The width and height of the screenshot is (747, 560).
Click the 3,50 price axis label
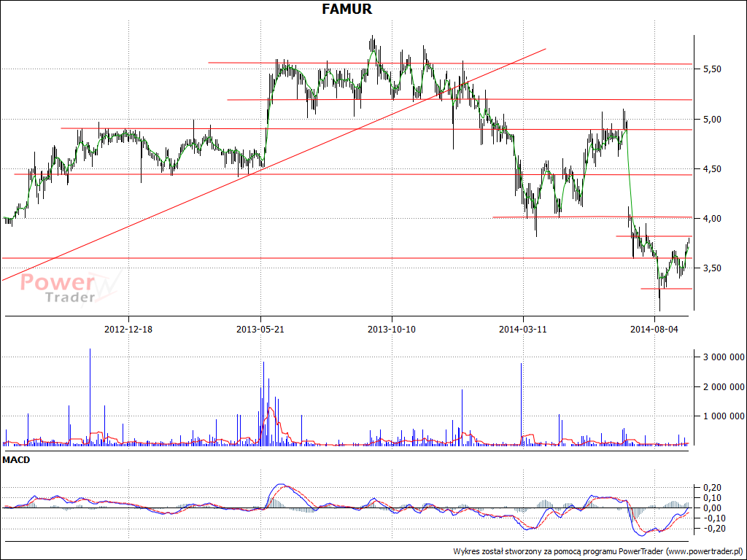pos(712,268)
